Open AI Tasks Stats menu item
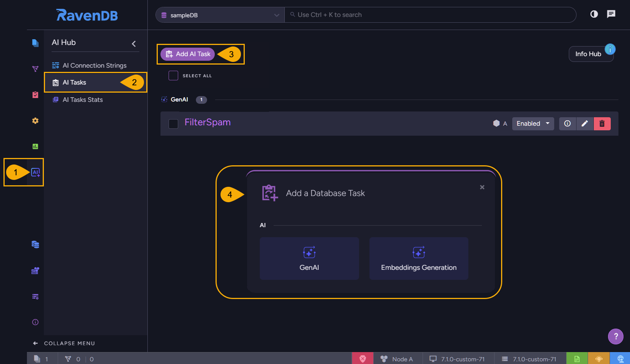Screen dimensions: 630x364 point(83,100)
